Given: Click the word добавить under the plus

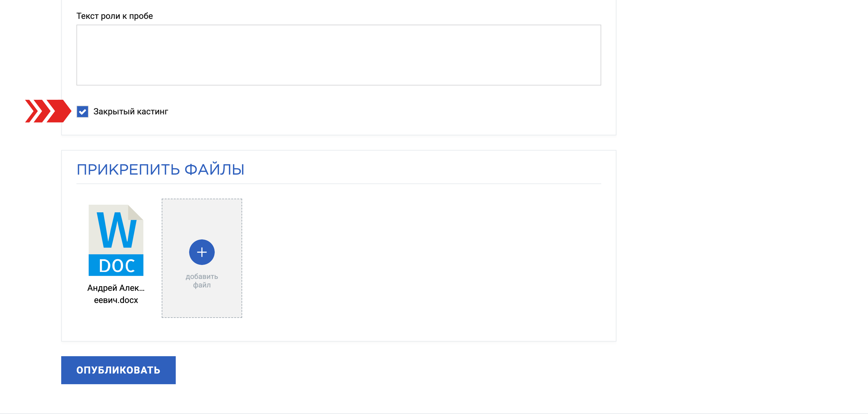Looking at the screenshot, I should pyautogui.click(x=202, y=277).
